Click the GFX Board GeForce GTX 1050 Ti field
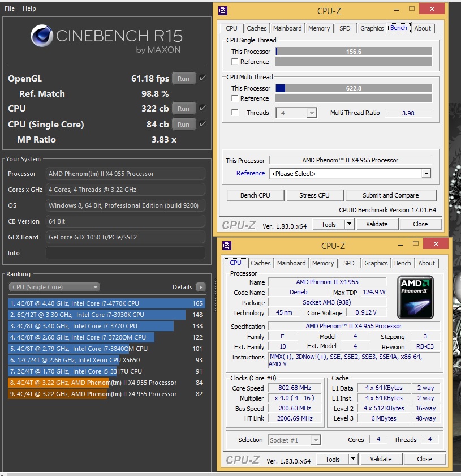461x476 pixels. point(125,237)
